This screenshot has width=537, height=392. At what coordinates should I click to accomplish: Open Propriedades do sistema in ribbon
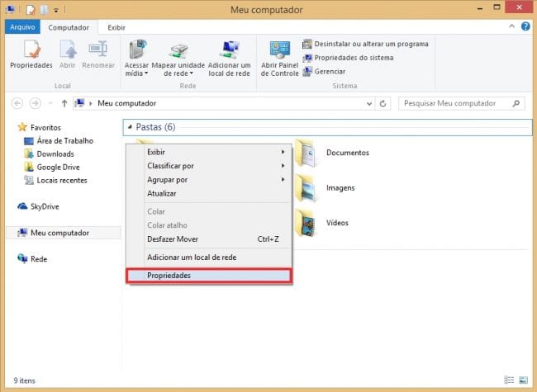[x=348, y=58]
